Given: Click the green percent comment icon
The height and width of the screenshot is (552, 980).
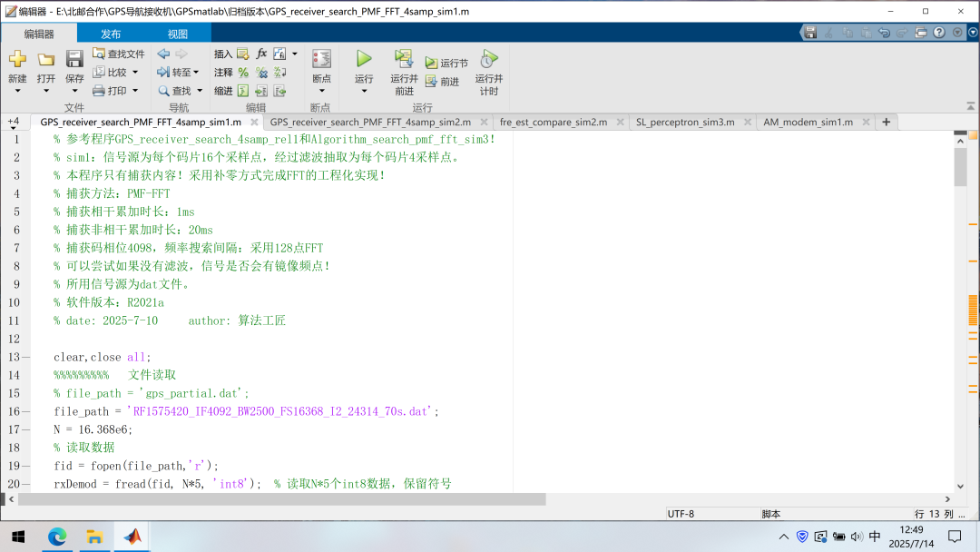Looking at the screenshot, I should click(243, 73).
